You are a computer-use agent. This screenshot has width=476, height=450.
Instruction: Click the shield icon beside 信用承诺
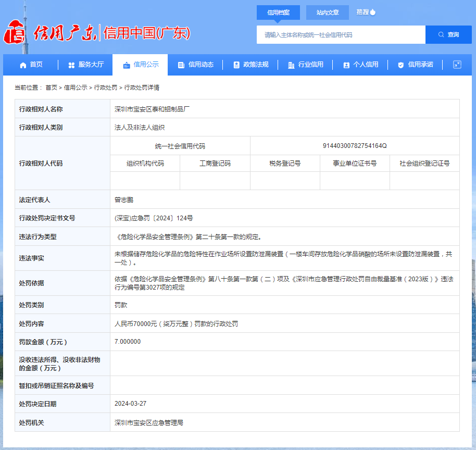pyautogui.click(x=400, y=65)
